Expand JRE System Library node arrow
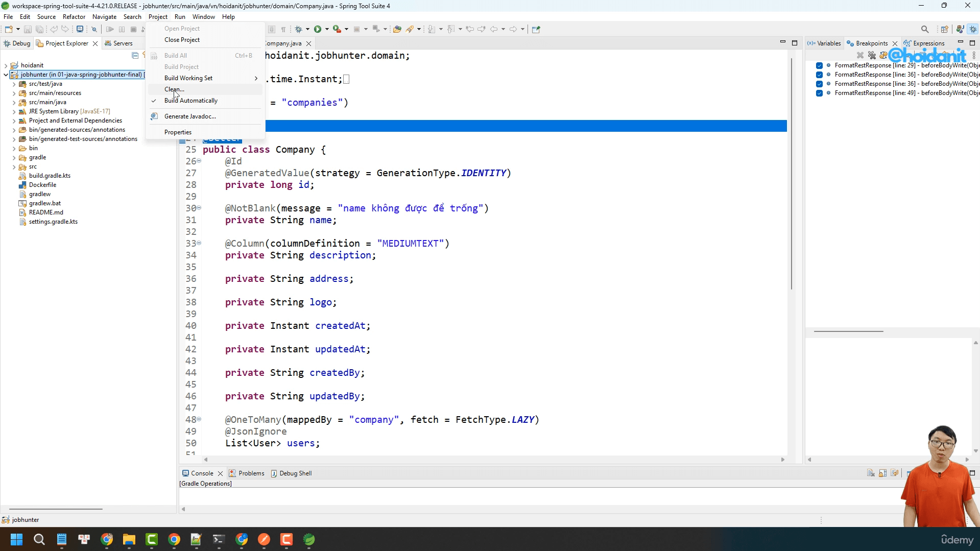Screen dimensions: 980x551 tap(14, 111)
